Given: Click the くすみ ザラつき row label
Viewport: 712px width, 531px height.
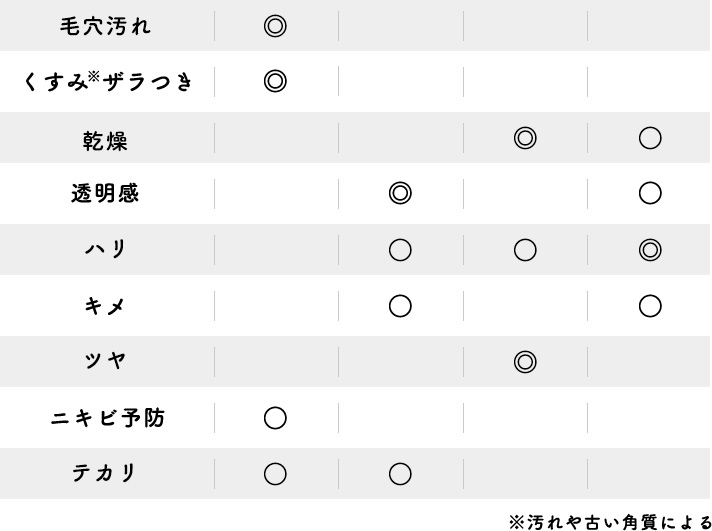Looking at the screenshot, I should pyautogui.click(x=108, y=82).
